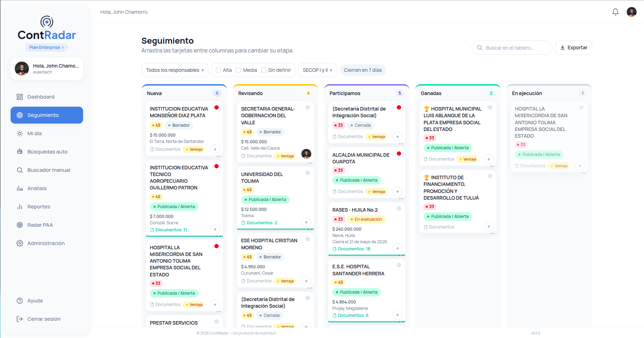This screenshot has width=644, height=338.
Task: Click red priority dot on GUILLERMO PATRON card
Action: [x=217, y=166]
